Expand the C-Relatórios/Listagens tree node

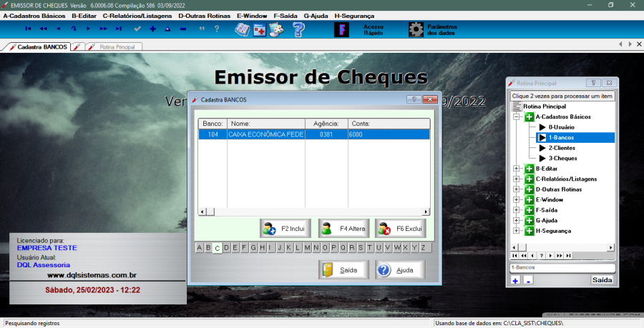pos(517,179)
